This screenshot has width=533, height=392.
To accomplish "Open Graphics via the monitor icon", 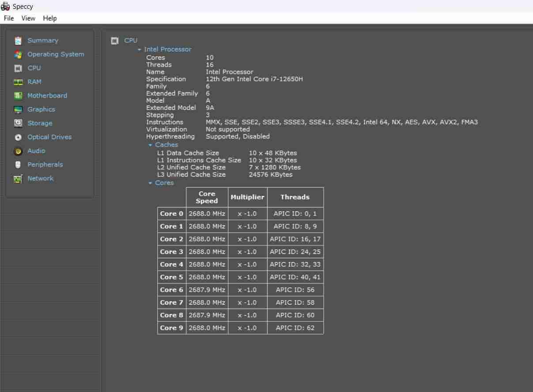I will 18,109.
